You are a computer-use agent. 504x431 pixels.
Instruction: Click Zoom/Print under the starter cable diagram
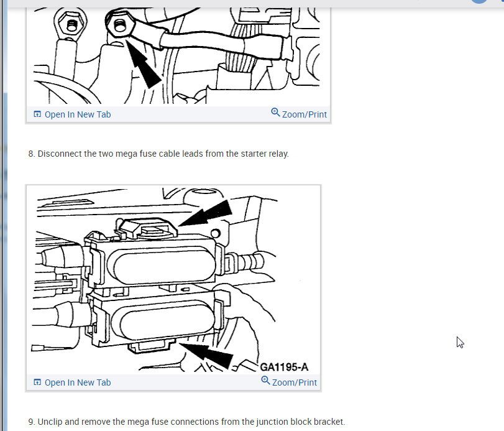tap(299, 114)
